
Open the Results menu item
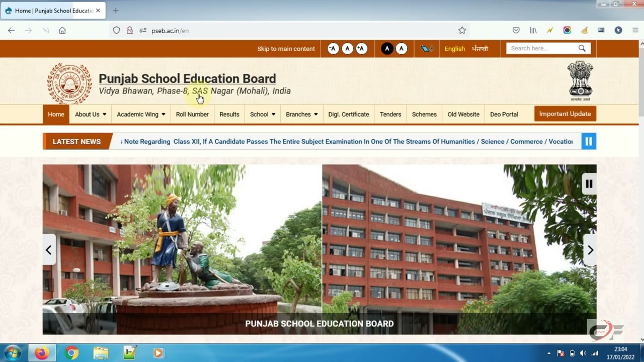229,114
